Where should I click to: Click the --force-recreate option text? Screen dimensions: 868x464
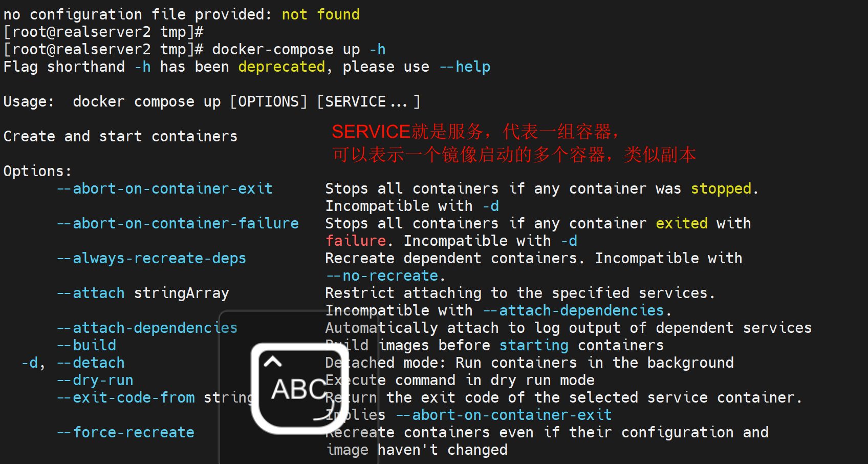125,432
